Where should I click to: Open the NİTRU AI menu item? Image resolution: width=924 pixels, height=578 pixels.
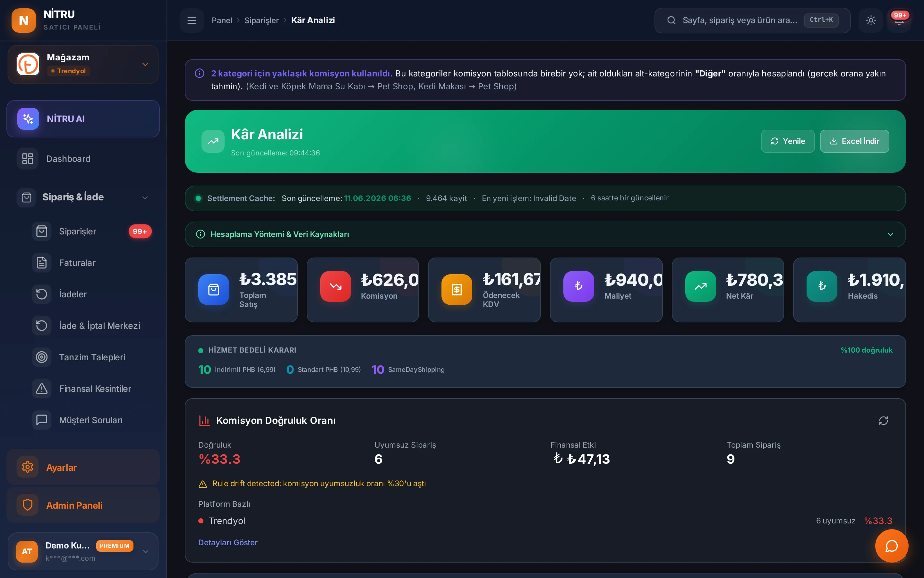click(x=83, y=118)
